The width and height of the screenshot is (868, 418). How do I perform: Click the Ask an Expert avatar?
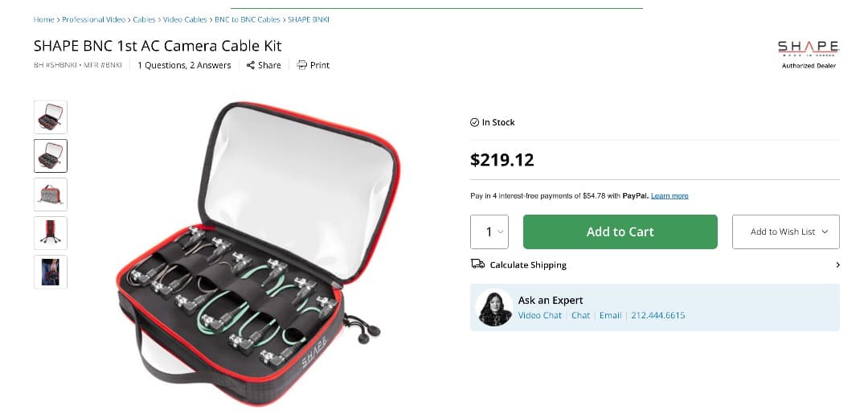click(x=494, y=308)
